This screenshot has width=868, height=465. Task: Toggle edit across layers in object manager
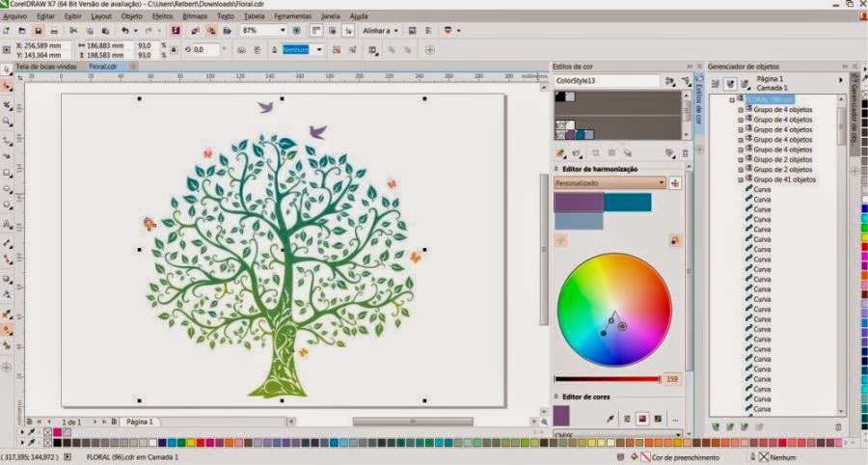pyautogui.click(x=730, y=84)
